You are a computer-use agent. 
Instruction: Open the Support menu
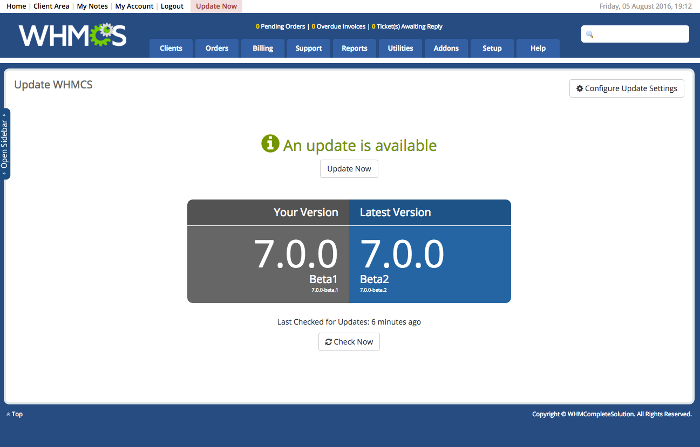click(308, 48)
